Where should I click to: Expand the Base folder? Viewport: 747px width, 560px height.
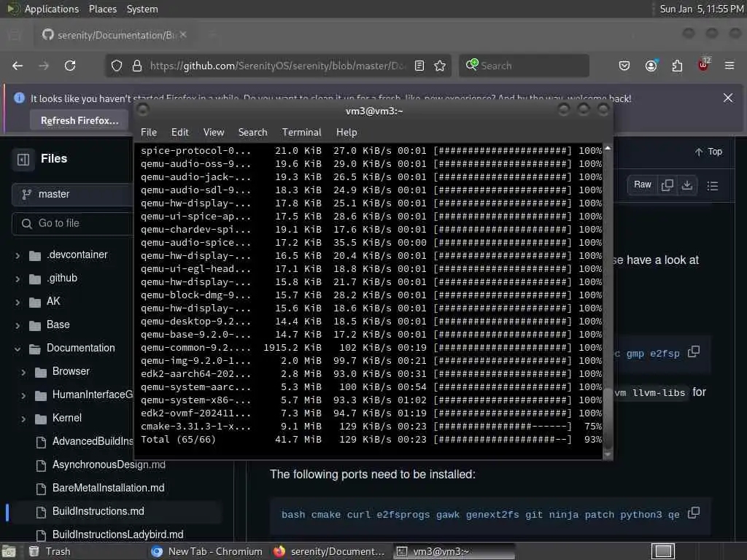coord(18,326)
